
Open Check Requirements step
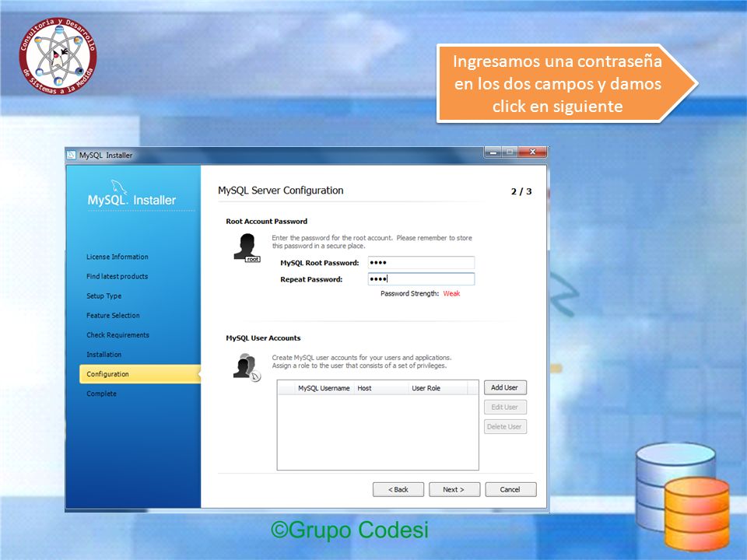[117, 334]
